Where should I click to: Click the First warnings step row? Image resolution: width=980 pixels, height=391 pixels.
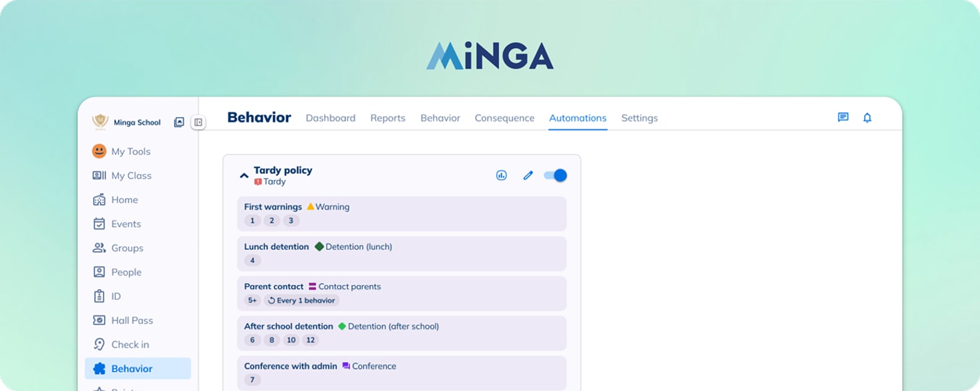(402, 214)
